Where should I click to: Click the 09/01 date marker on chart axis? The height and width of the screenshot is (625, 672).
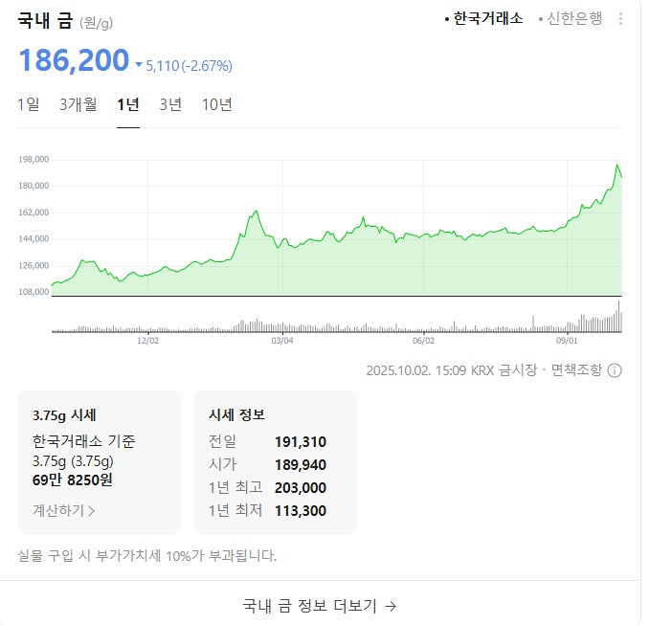567,340
